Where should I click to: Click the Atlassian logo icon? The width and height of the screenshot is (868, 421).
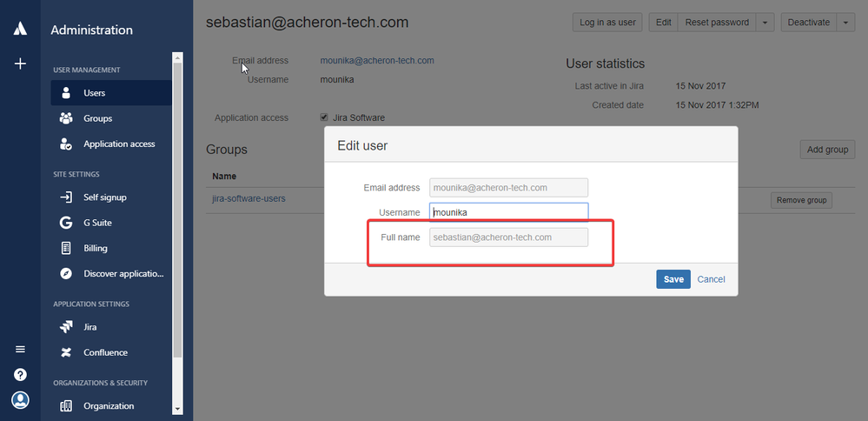pyautogui.click(x=20, y=28)
